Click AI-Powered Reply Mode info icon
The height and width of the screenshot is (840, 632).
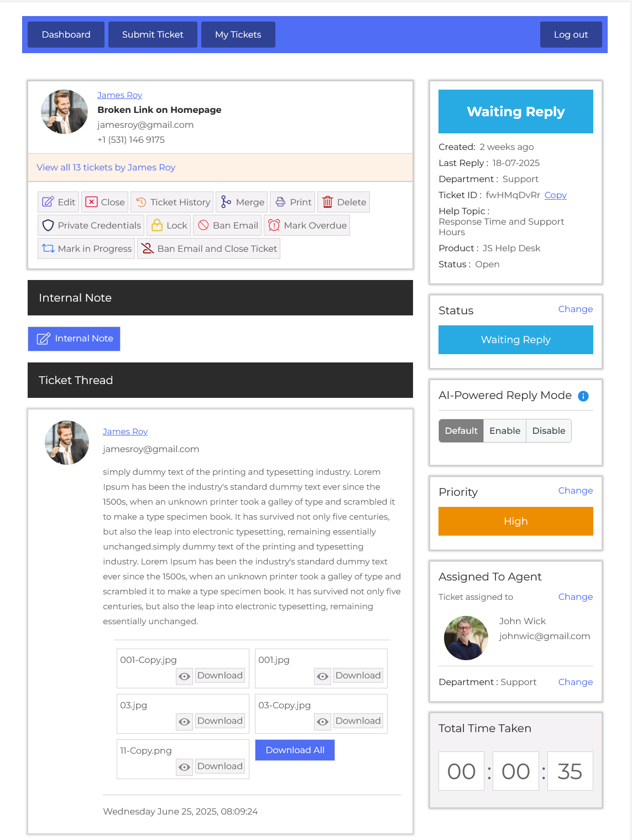(583, 396)
